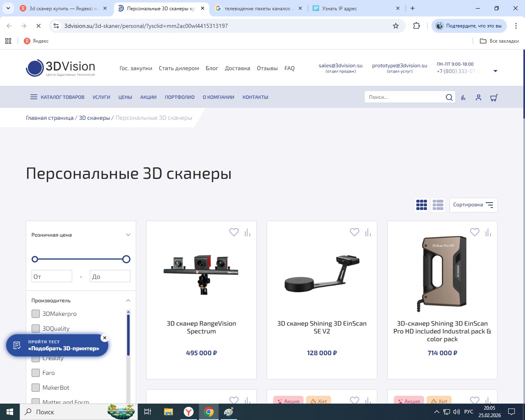The height and width of the screenshot is (420, 525).
Task: Open the Контакты menu item
Action: pos(255,97)
